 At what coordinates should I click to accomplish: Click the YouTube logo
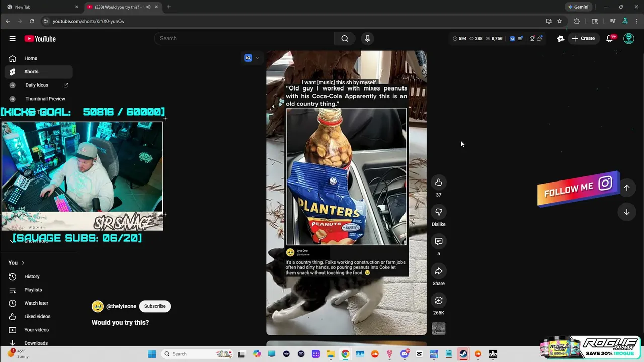pyautogui.click(x=40, y=39)
